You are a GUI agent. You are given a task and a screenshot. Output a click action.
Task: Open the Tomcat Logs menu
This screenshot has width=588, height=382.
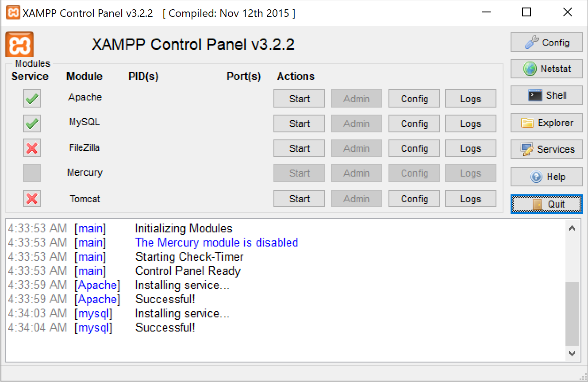[x=470, y=199]
